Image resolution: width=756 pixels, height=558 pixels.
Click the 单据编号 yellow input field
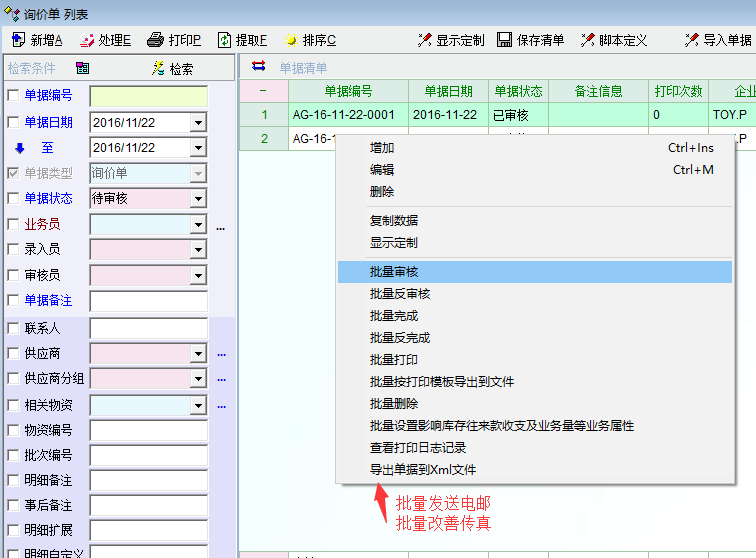pos(148,96)
